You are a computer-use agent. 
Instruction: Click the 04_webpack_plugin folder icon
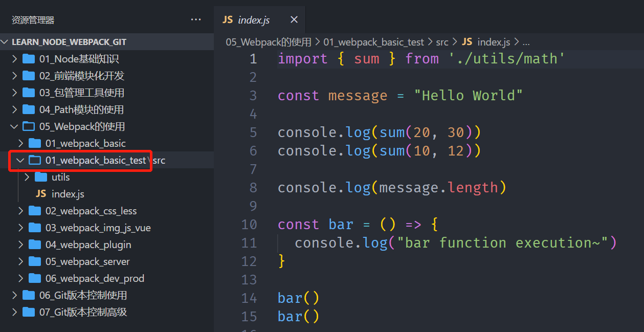tap(35, 245)
